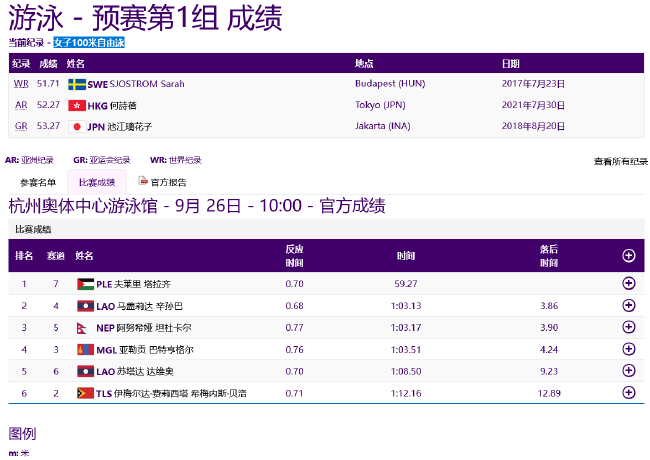Expand details for PLE swimmer row
This screenshot has height=460, width=650.
pyautogui.click(x=628, y=283)
